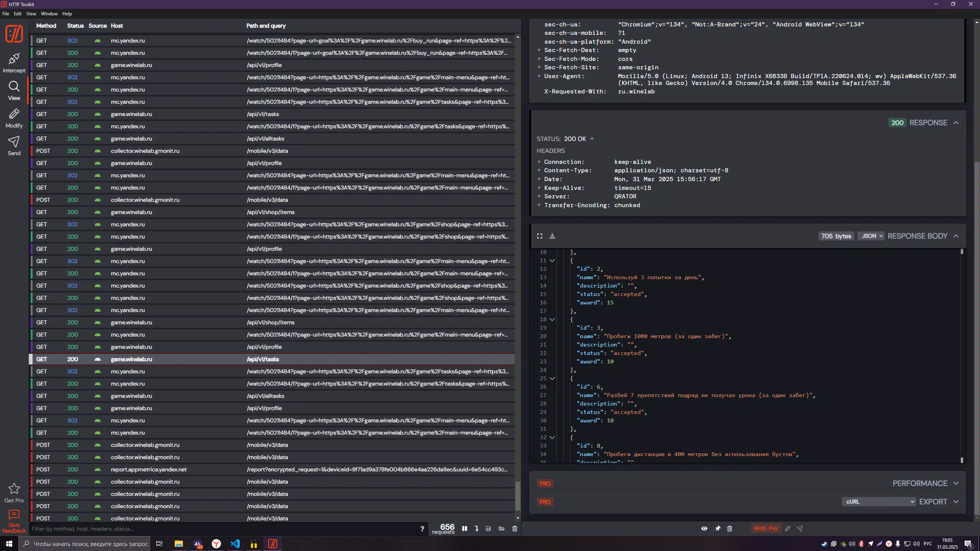Fold JSON object at line 11
Image resolution: width=980 pixels, height=551 pixels.
coord(552,260)
